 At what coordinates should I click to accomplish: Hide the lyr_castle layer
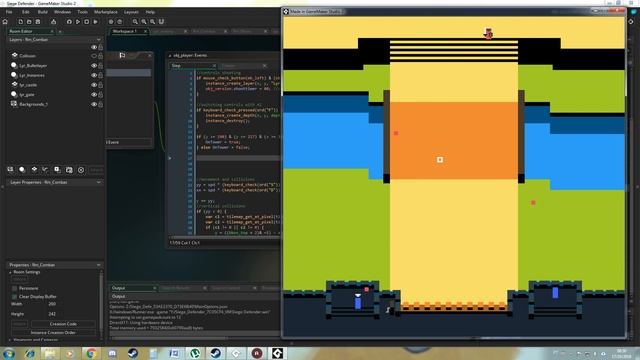[x=94, y=84]
